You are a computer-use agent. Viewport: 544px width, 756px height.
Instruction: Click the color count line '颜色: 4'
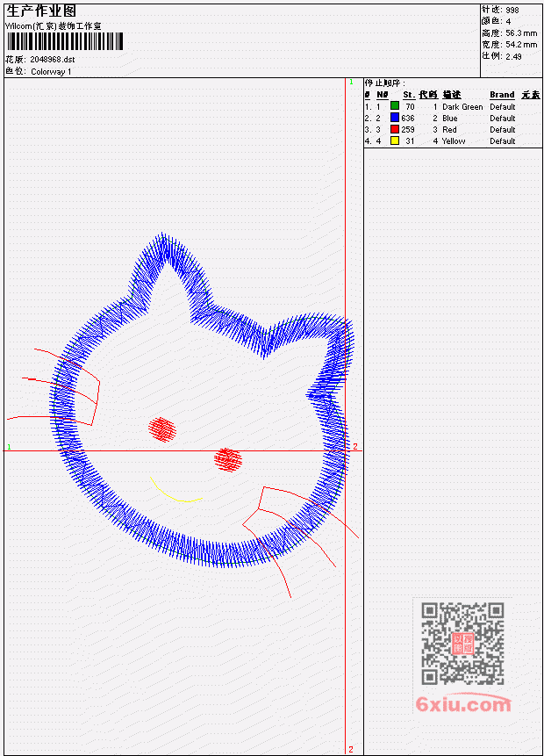coord(497,21)
